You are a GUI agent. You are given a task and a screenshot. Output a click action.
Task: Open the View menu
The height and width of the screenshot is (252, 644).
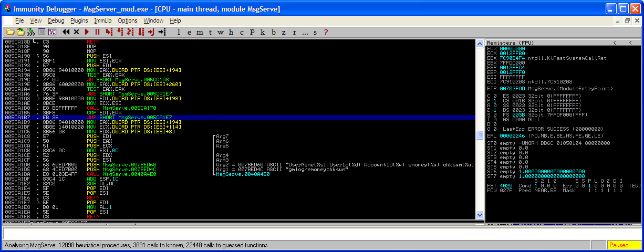[x=36, y=20]
